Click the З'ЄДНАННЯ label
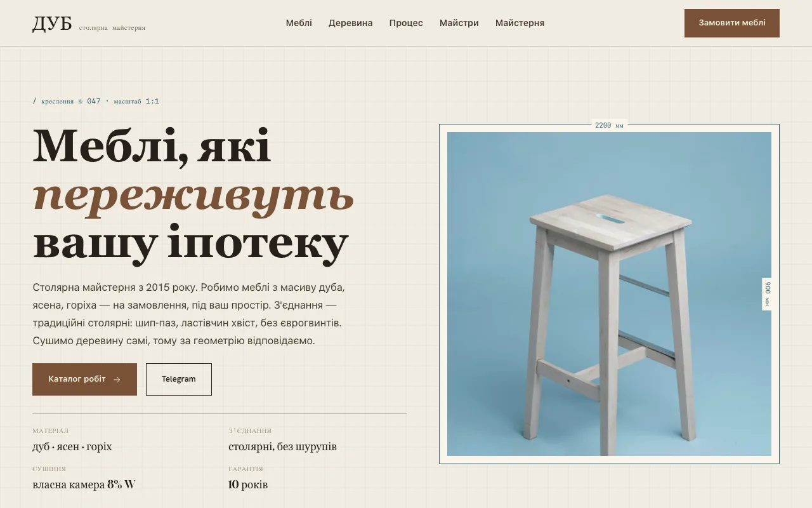This screenshot has height=508, width=812. point(250,431)
